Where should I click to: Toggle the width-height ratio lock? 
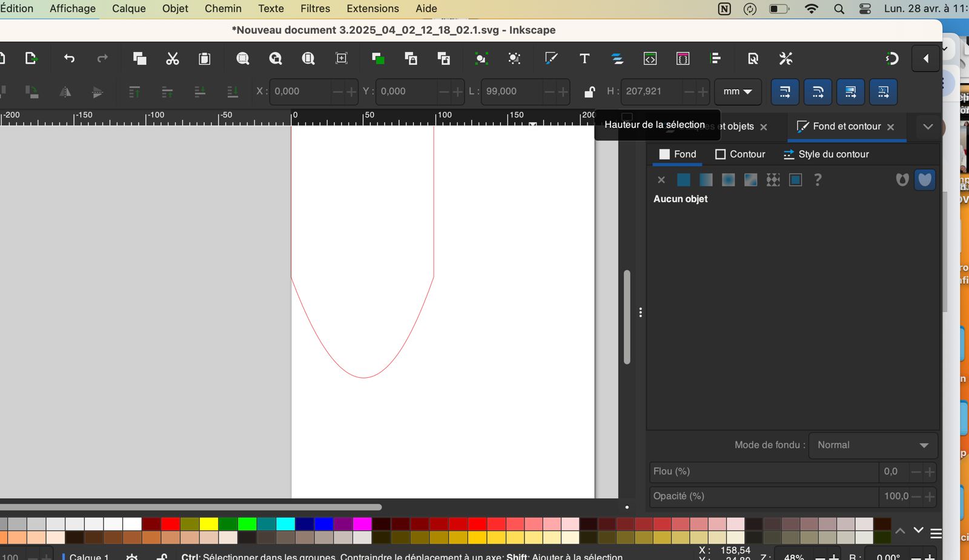(x=589, y=92)
